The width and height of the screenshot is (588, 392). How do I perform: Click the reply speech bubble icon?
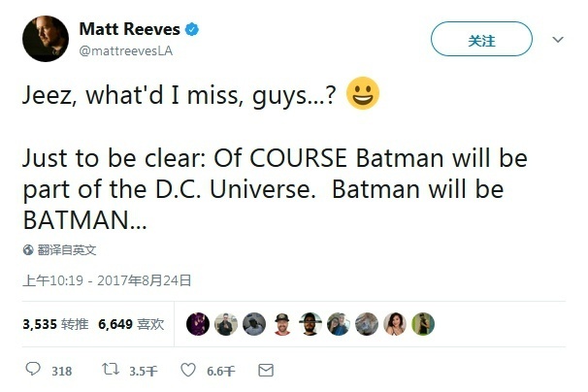point(33,370)
